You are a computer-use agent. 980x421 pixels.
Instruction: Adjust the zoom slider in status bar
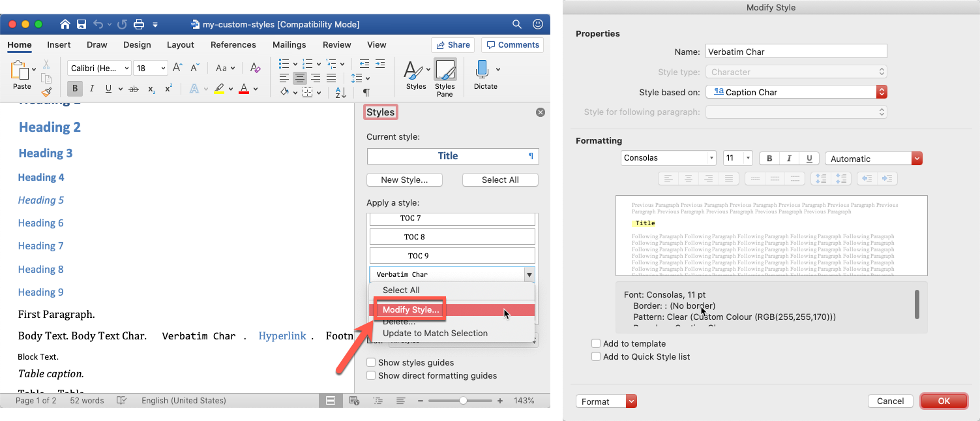pyautogui.click(x=462, y=401)
